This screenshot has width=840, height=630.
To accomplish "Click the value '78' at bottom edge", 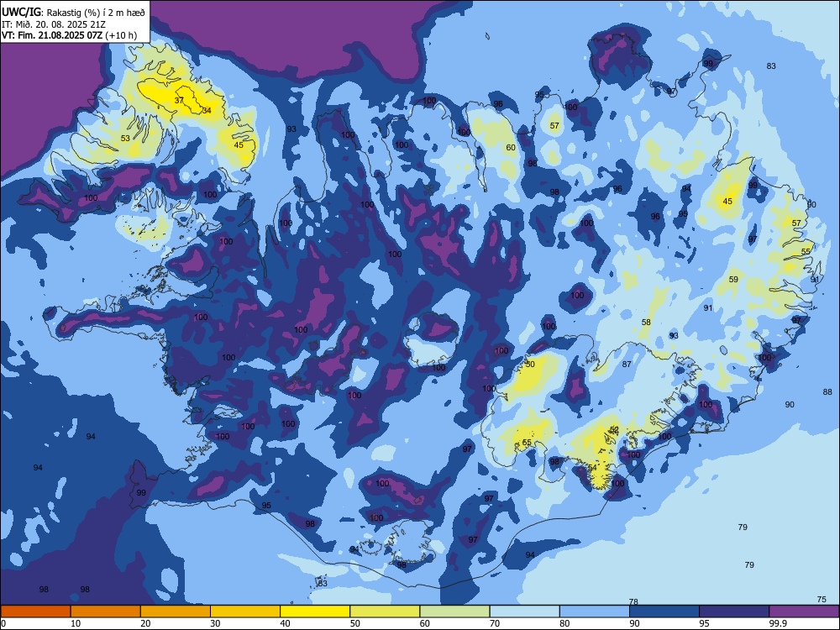I will tap(633, 601).
